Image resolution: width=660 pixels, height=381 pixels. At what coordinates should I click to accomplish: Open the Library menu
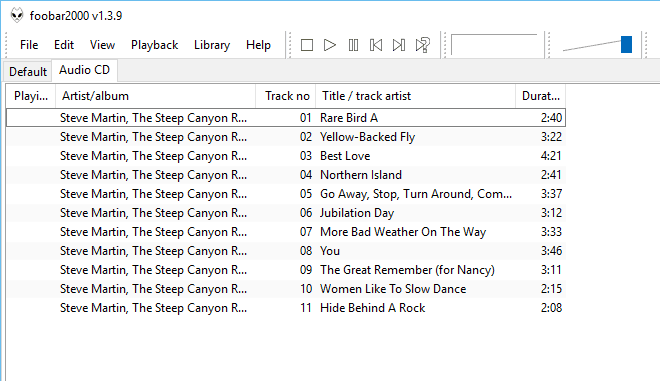pos(212,45)
